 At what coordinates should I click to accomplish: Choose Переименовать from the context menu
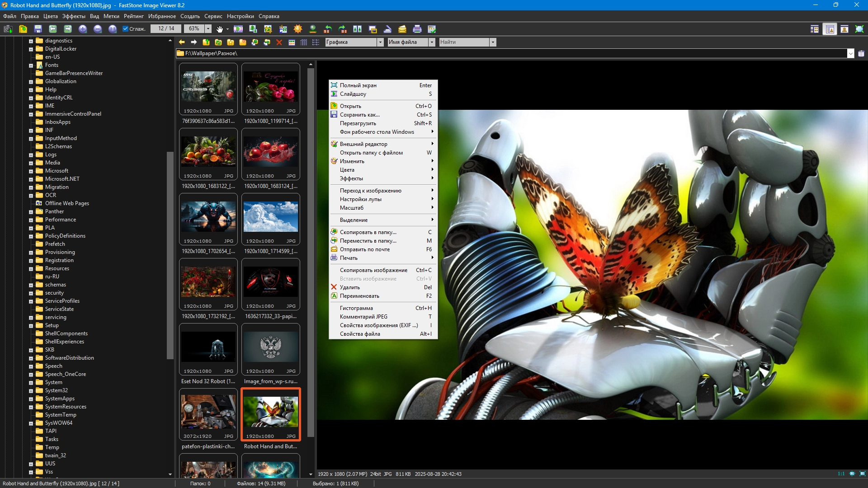[359, 296]
